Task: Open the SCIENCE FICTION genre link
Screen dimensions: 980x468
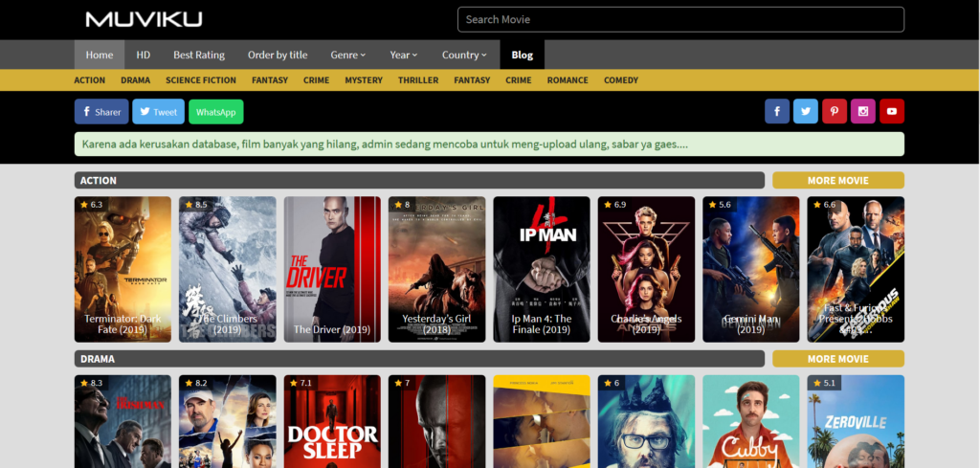Action: [x=200, y=80]
